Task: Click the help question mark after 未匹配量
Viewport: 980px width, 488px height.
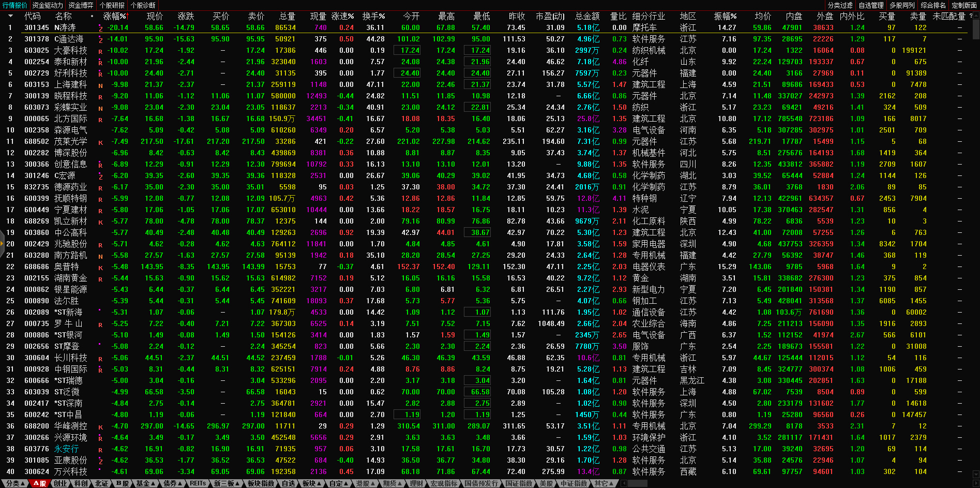Action: pyautogui.click(x=971, y=16)
